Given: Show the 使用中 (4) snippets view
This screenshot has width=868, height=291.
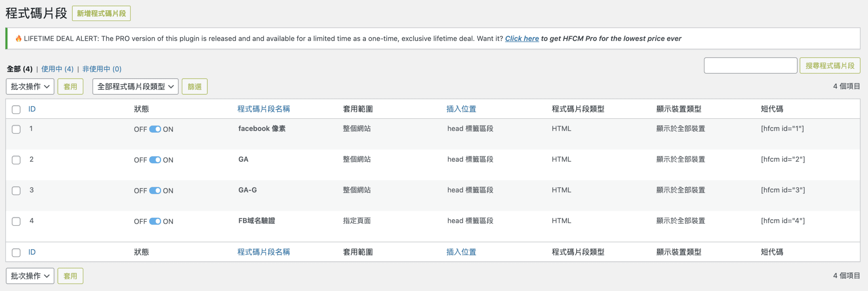Looking at the screenshot, I should (57, 69).
